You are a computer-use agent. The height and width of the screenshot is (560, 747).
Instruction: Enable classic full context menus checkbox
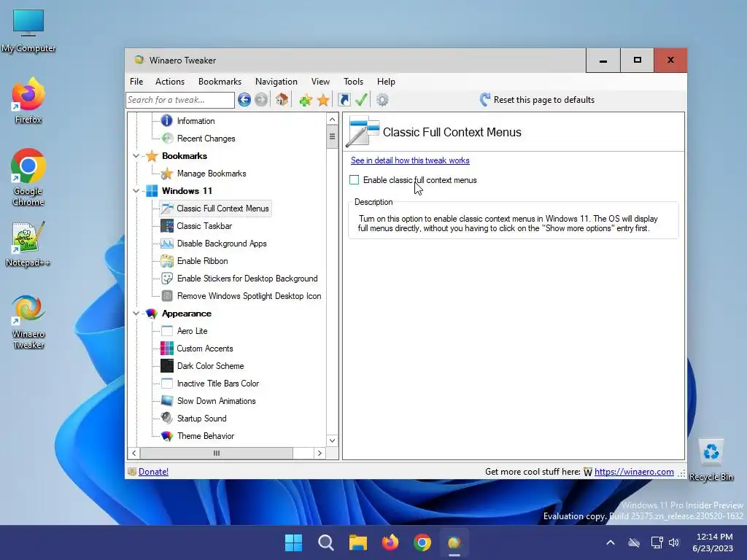tap(354, 180)
